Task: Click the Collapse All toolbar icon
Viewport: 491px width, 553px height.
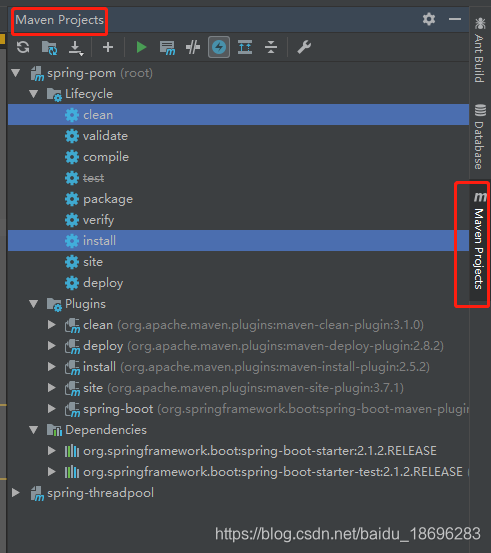Action: pos(271,47)
